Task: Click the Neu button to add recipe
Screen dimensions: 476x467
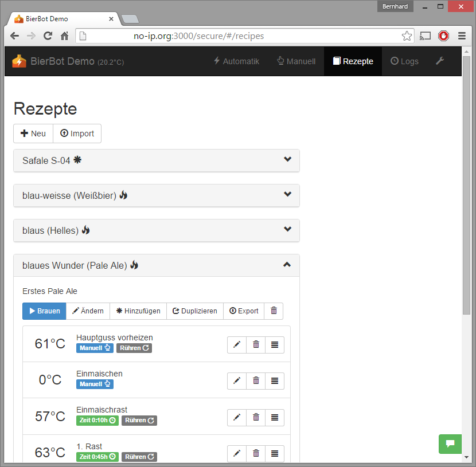Action: 33,134
